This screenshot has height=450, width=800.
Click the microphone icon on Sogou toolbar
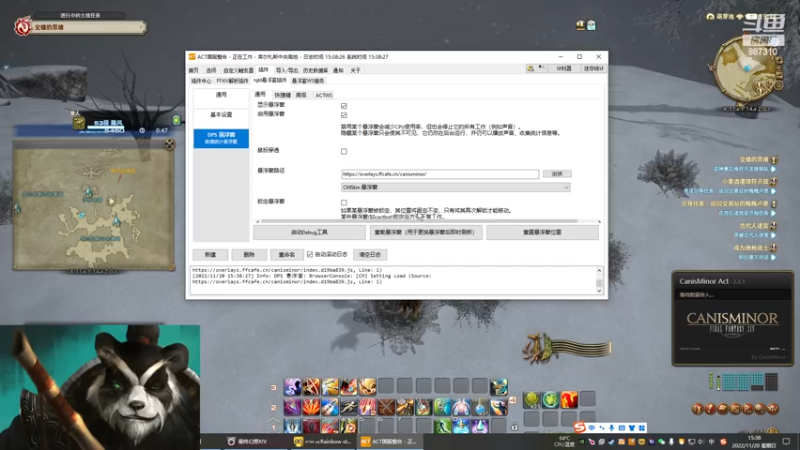tap(612, 428)
